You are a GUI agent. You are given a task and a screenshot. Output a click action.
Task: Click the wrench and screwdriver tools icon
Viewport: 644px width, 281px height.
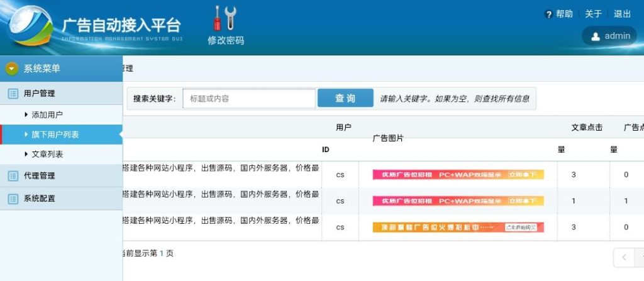[x=225, y=19]
